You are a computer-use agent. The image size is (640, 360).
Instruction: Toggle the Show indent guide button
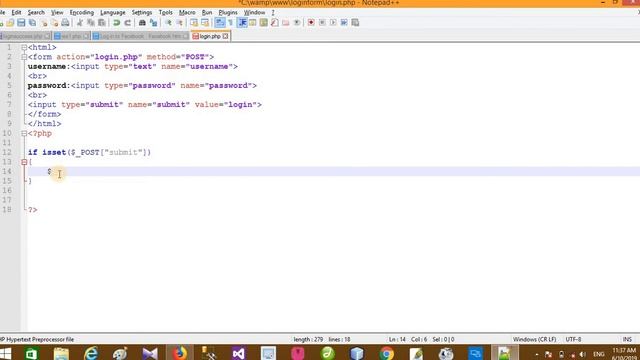[242, 22]
